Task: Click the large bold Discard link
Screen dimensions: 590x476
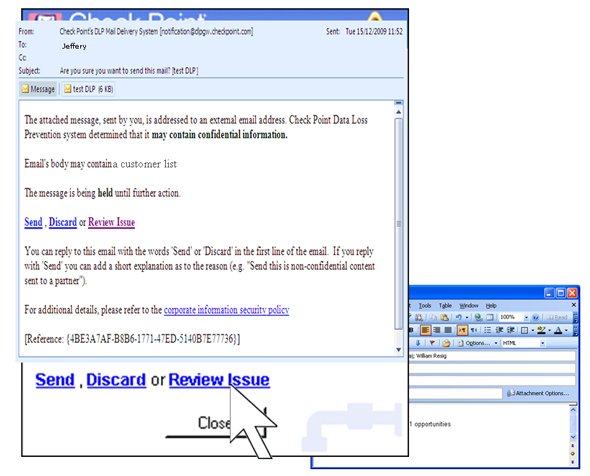Action: pyautogui.click(x=116, y=379)
